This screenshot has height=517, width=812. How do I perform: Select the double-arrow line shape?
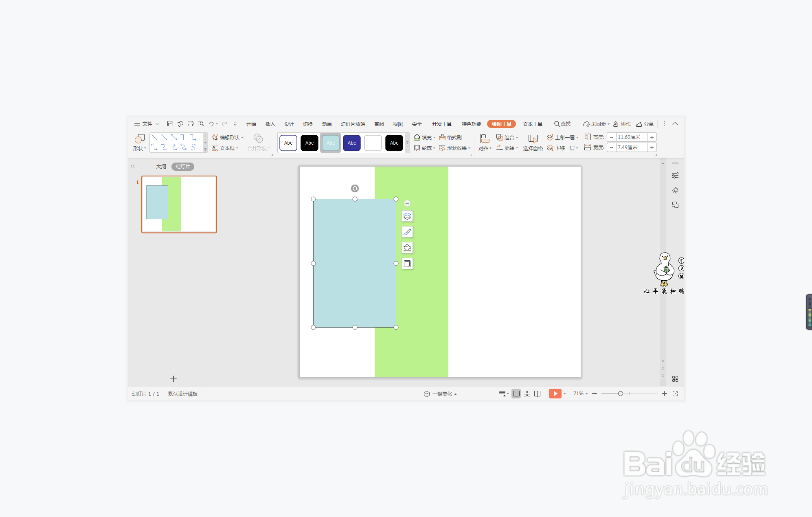(x=174, y=137)
